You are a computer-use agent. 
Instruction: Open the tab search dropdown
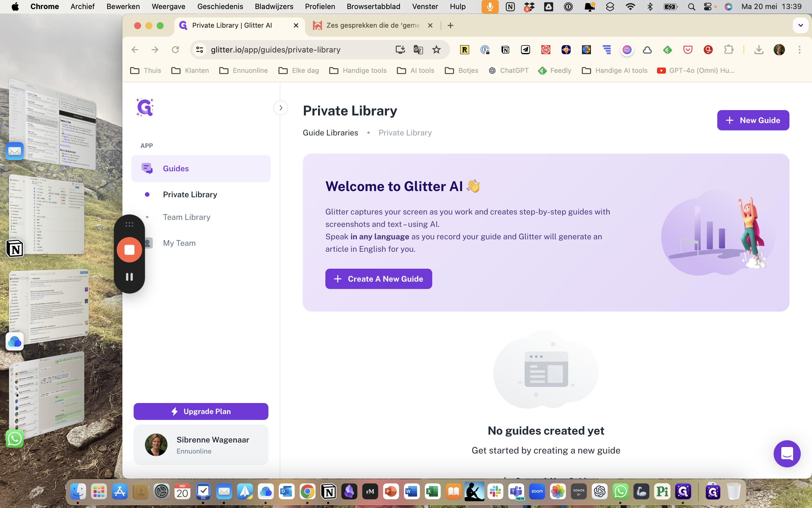tap(801, 25)
